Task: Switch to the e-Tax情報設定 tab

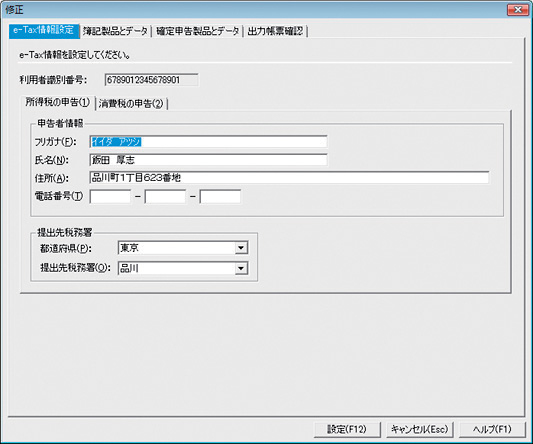Action: (44, 31)
